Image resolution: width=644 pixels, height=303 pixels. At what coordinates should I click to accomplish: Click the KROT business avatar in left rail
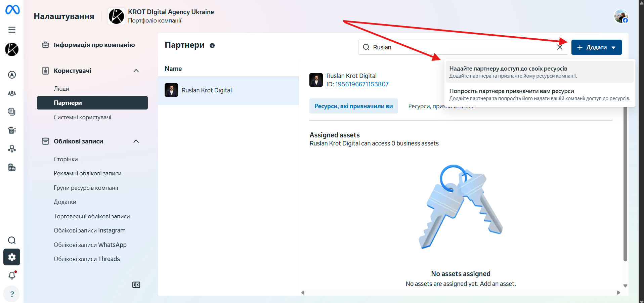(12, 49)
